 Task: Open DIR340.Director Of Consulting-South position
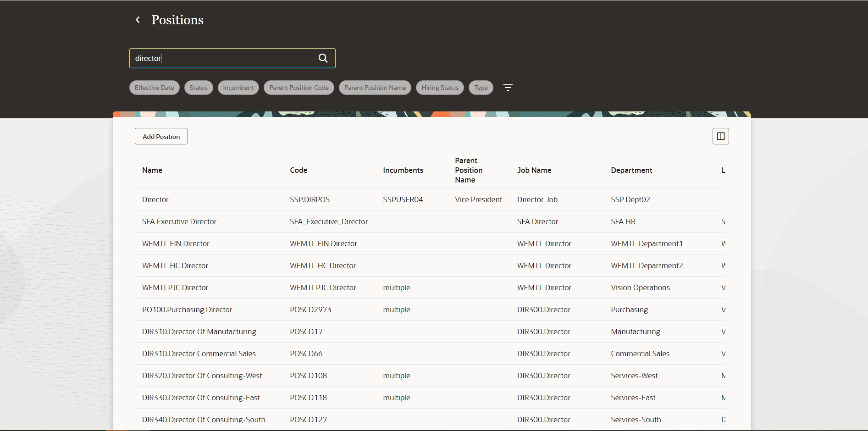point(204,420)
